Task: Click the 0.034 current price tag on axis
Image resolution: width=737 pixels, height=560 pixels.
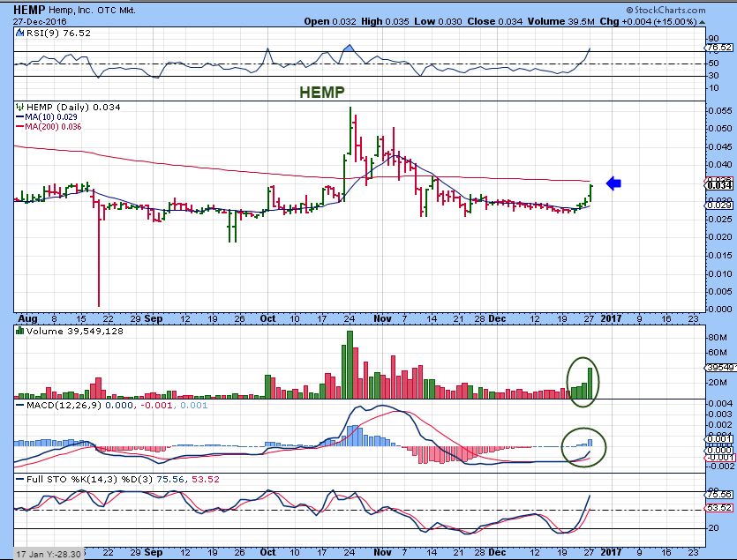Action: click(x=719, y=185)
